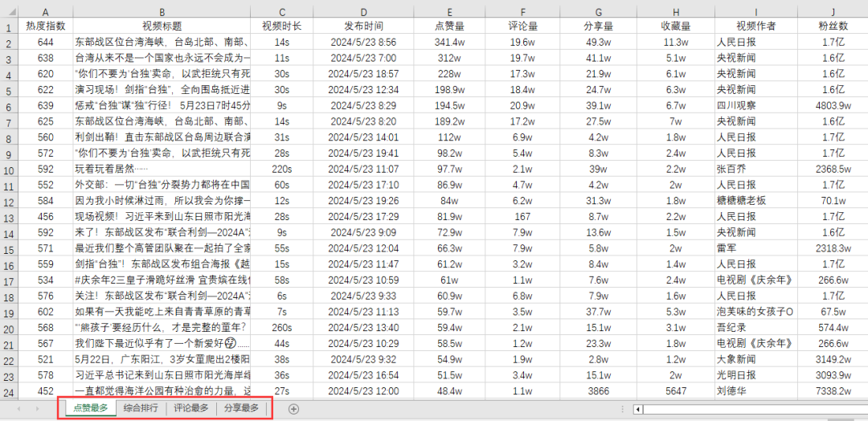Select the 大象新闻 author cell
This screenshot has height=421, width=868.
(756, 359)
